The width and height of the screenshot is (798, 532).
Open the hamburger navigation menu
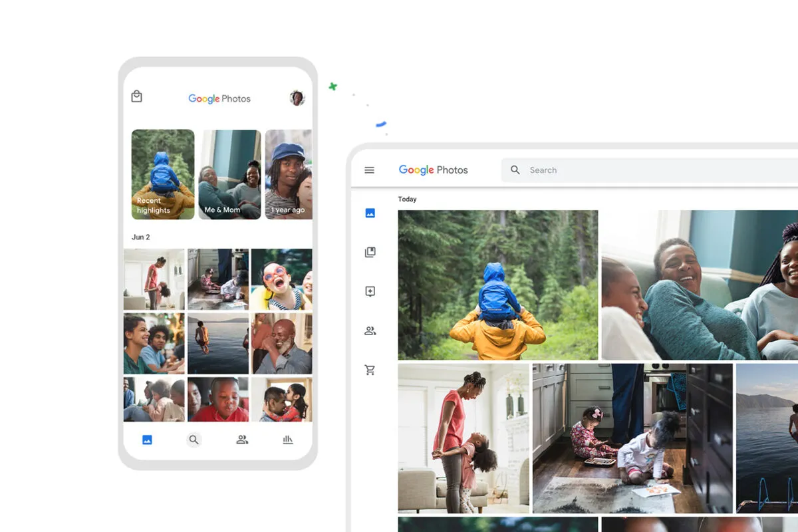(370, 170)
